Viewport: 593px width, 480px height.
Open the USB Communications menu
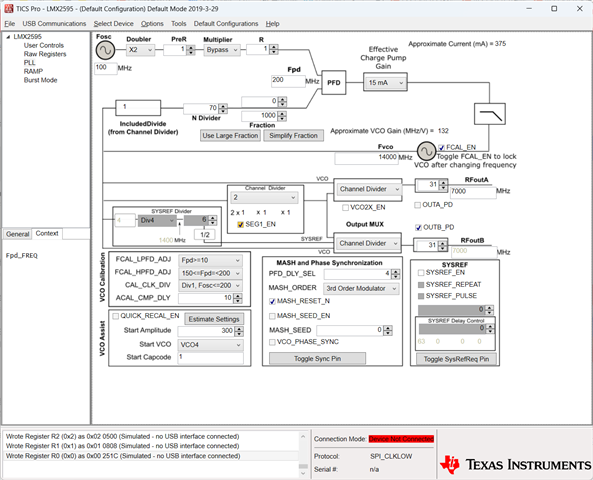[x=54, y=23]
